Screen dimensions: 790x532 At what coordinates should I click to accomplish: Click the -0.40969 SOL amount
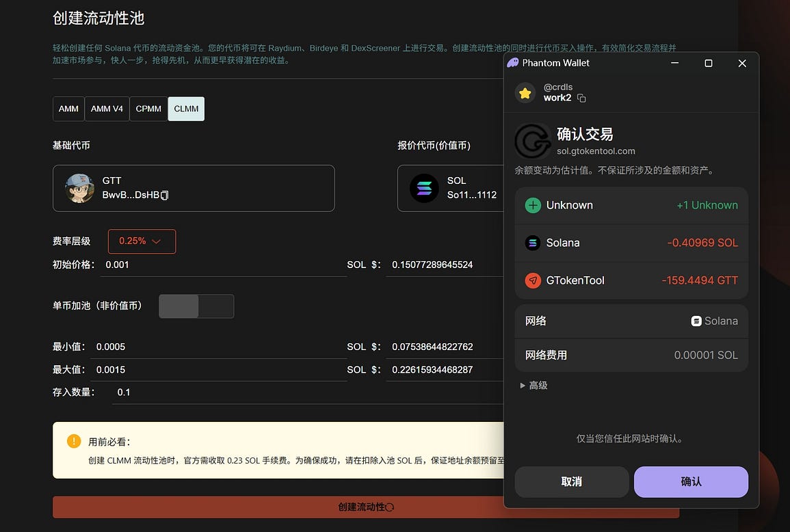click(x=702, y=243)
